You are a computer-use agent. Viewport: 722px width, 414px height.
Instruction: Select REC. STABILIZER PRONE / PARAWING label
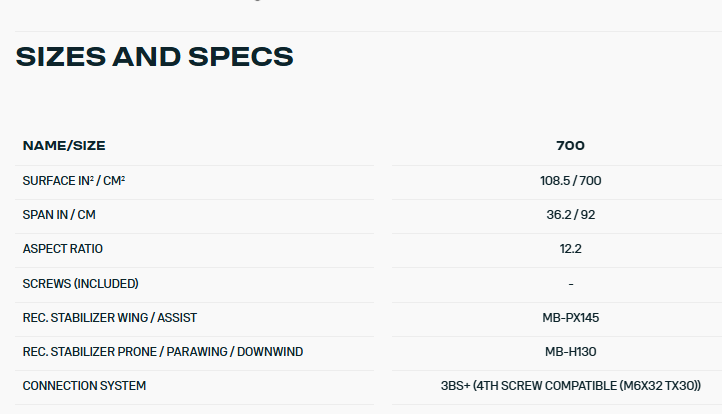click(x=163, y=352)
